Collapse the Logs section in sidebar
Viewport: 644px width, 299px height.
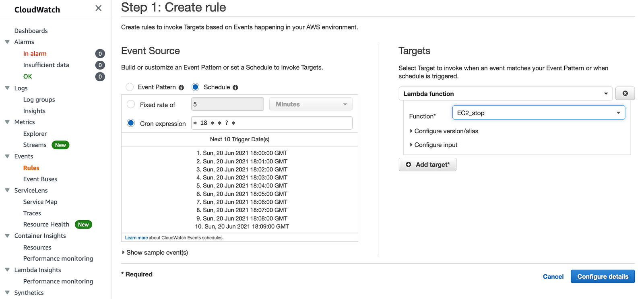point(7,88)
